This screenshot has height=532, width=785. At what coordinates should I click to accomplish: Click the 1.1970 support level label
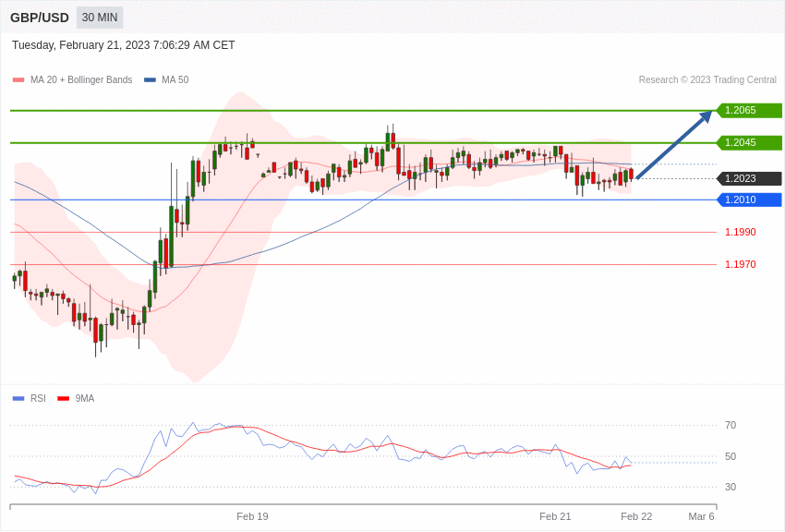(741, 264)
